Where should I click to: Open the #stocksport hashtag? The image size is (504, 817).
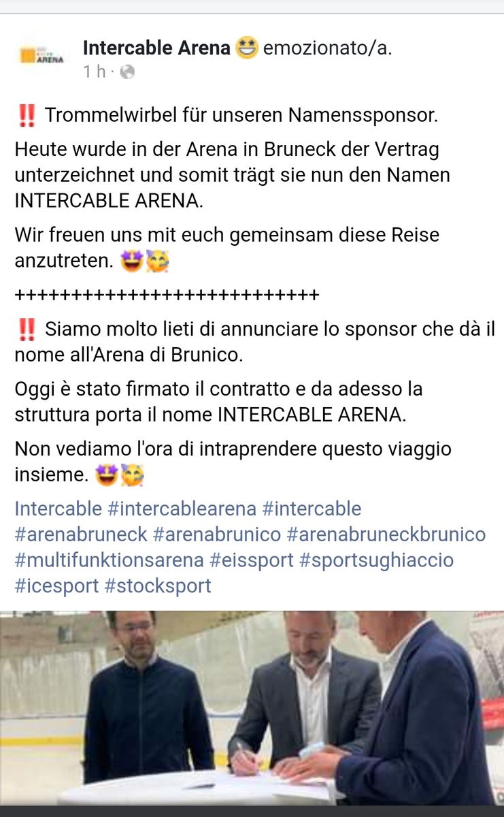[x=158, y=586]
